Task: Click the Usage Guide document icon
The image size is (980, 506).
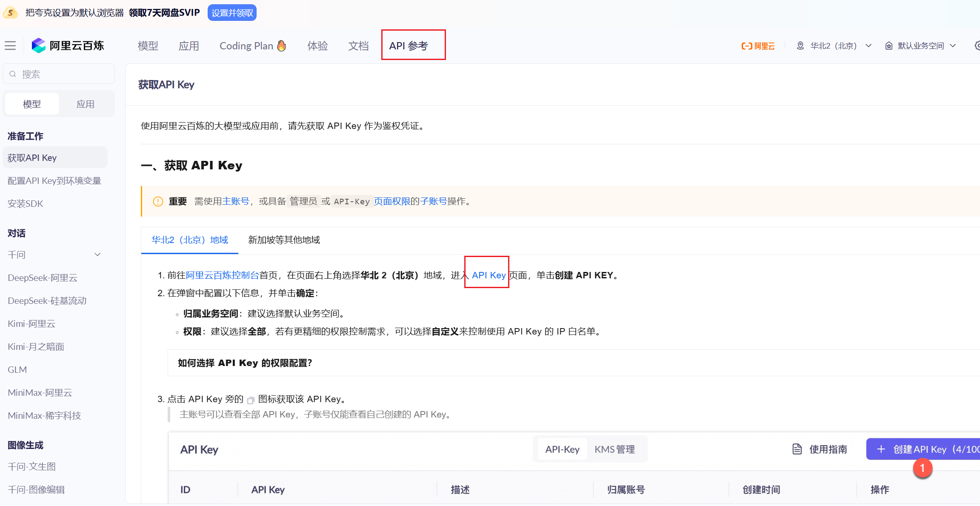Action: tap(797, 449)
